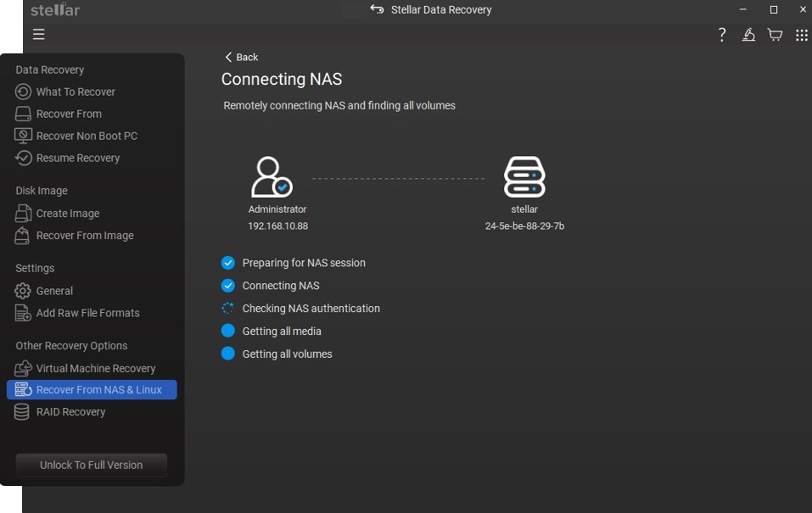This screenshot has height=513, width=812.
Task: Open RAID Recovery option
Action: coord(71,411)
